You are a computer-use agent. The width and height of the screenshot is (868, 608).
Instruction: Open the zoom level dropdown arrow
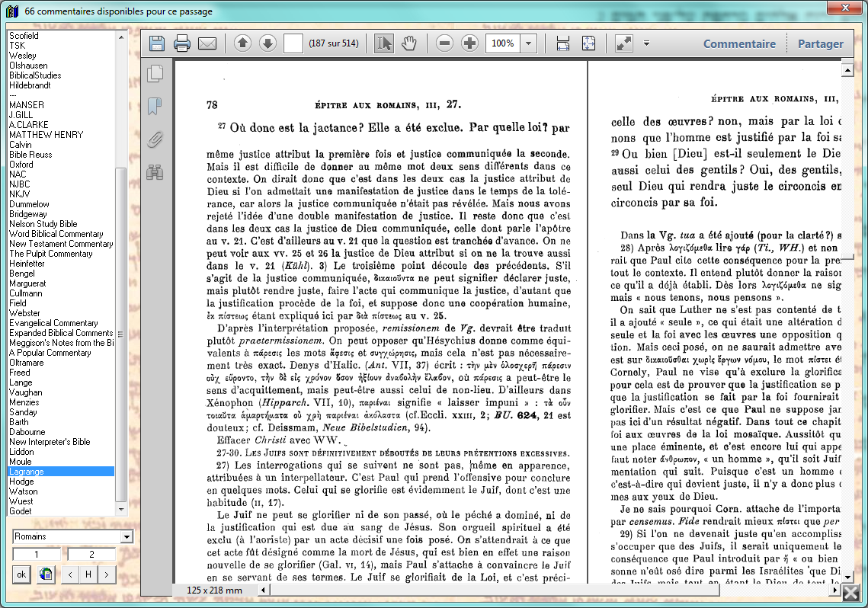click(529, 43)
